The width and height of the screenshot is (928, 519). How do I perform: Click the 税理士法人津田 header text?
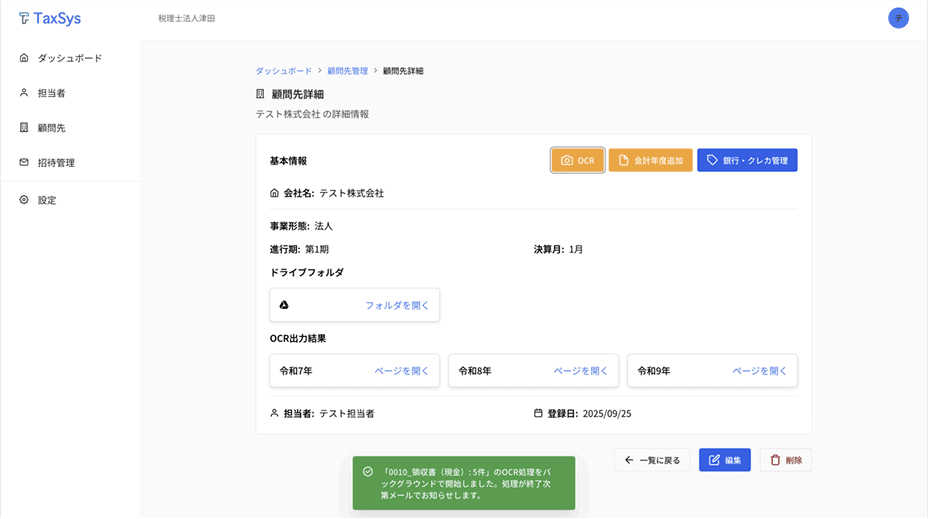186,18
